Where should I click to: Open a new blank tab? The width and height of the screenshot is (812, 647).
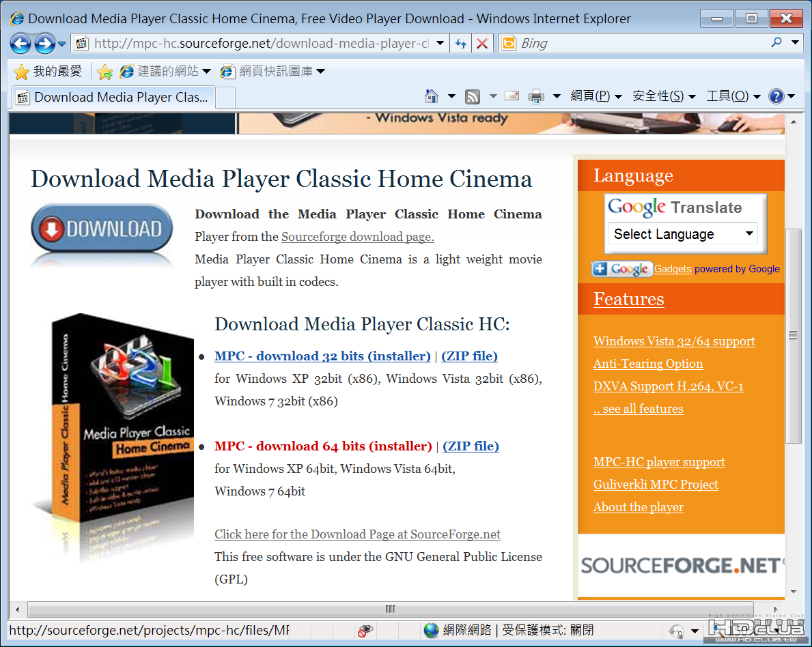pyautogui.click(x=225, y=98)
